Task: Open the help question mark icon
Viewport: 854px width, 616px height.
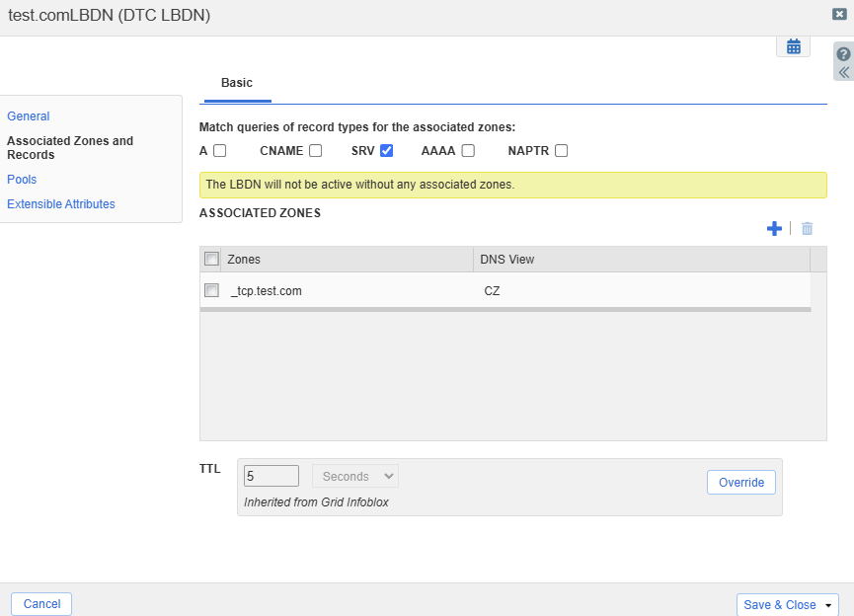Action: click(844, 54)
